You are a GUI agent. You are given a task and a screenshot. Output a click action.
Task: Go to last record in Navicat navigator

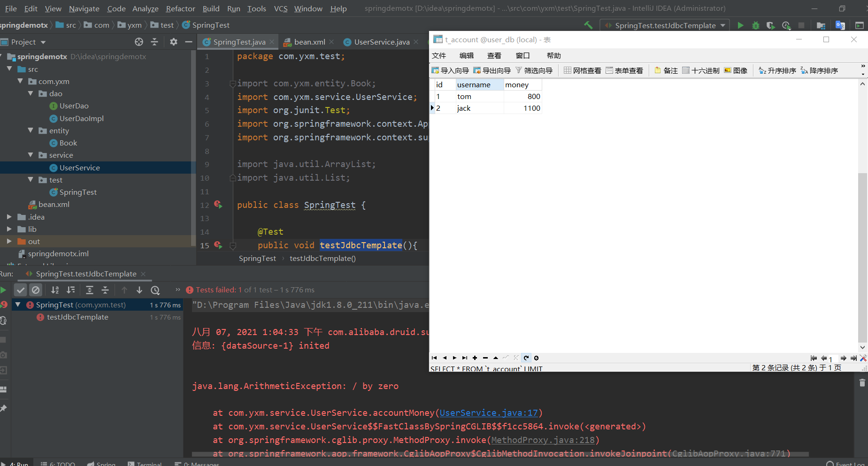(465, 358)
